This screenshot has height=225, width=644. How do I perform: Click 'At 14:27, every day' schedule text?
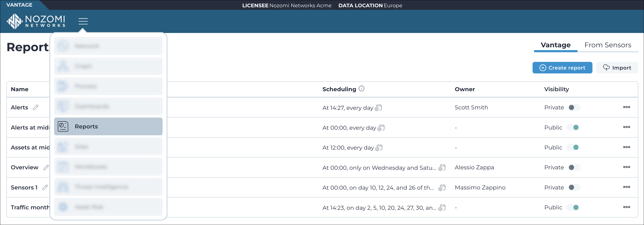coord(348,108)
